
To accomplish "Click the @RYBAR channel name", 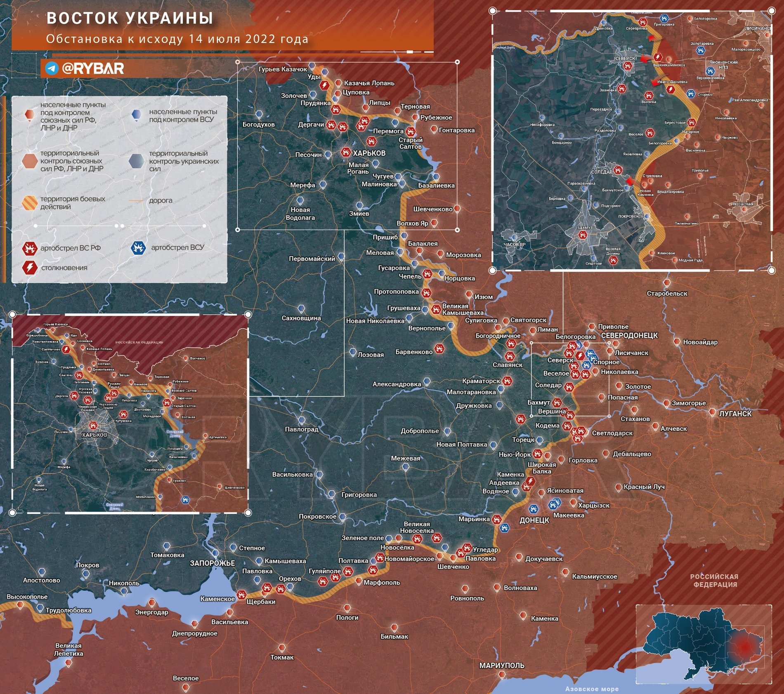I will 93,68.
